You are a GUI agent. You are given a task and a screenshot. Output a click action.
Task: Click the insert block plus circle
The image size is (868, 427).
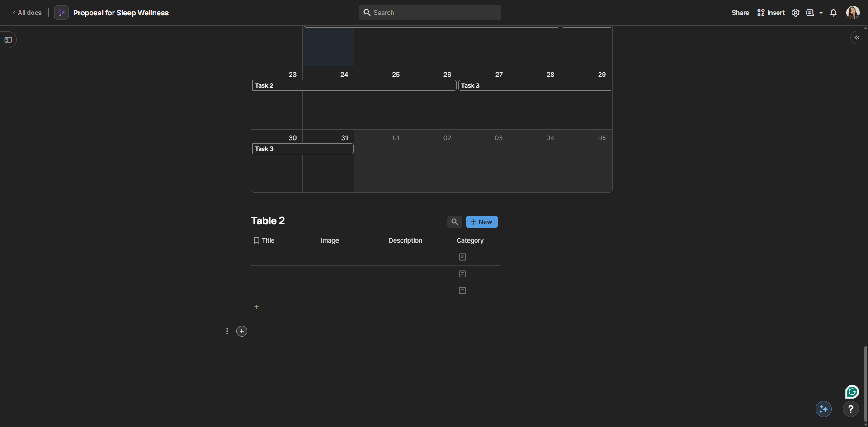tap(242, 331)
